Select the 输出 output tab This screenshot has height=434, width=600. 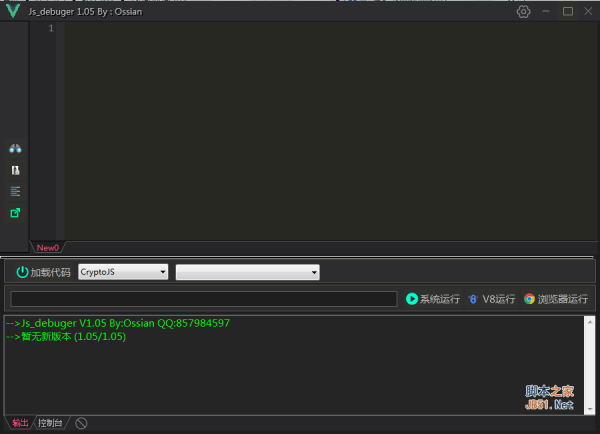[x=20, y=423]
